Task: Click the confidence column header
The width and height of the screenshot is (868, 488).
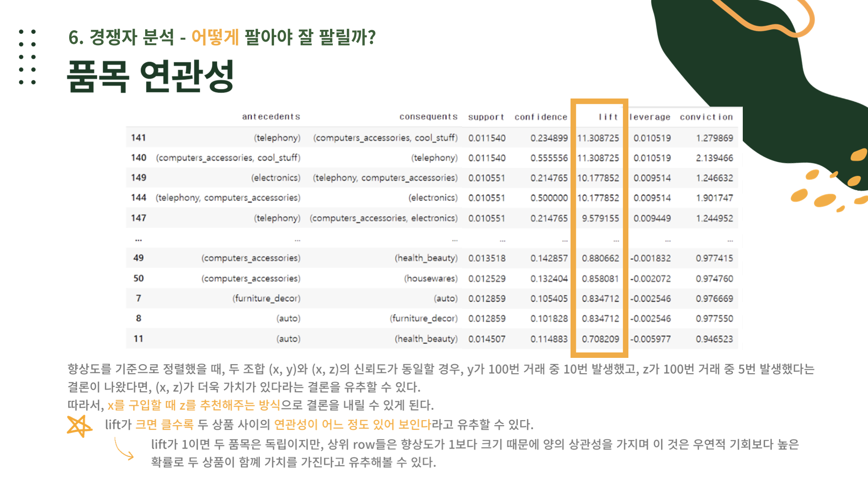Action: [x=541, y=117]
